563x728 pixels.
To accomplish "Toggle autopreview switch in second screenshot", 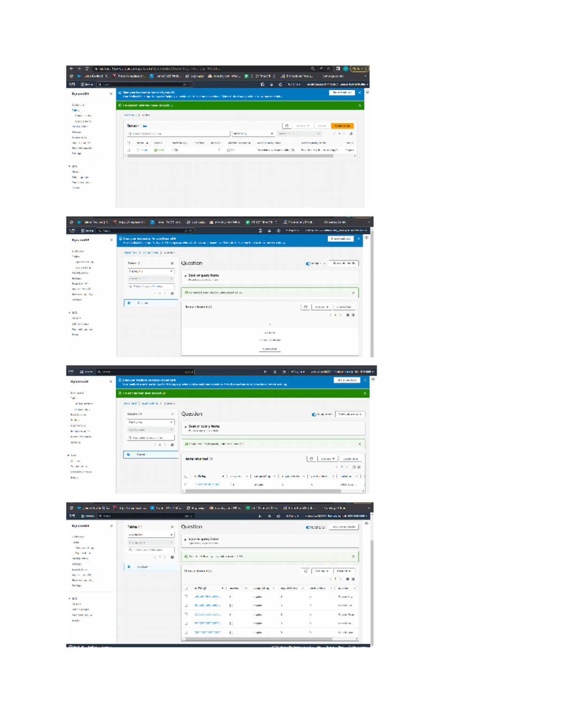I will tap(308, 263).
